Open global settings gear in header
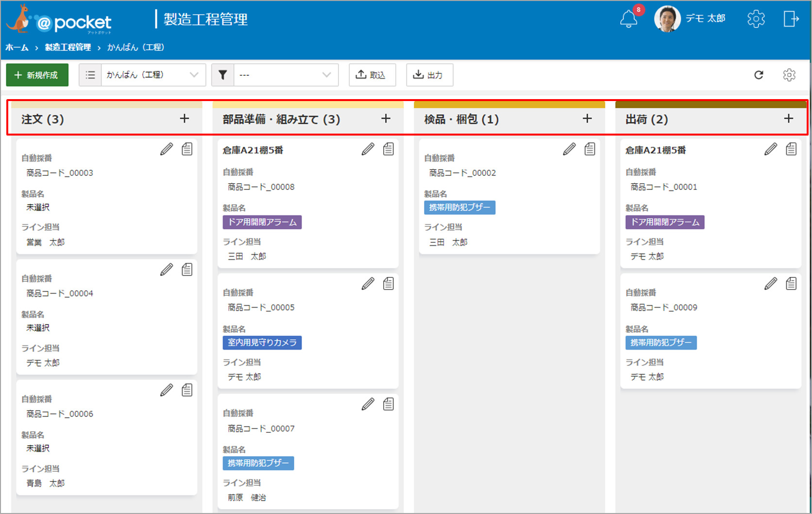Screen dimensions: 812x514 click(x=756, y=19)
